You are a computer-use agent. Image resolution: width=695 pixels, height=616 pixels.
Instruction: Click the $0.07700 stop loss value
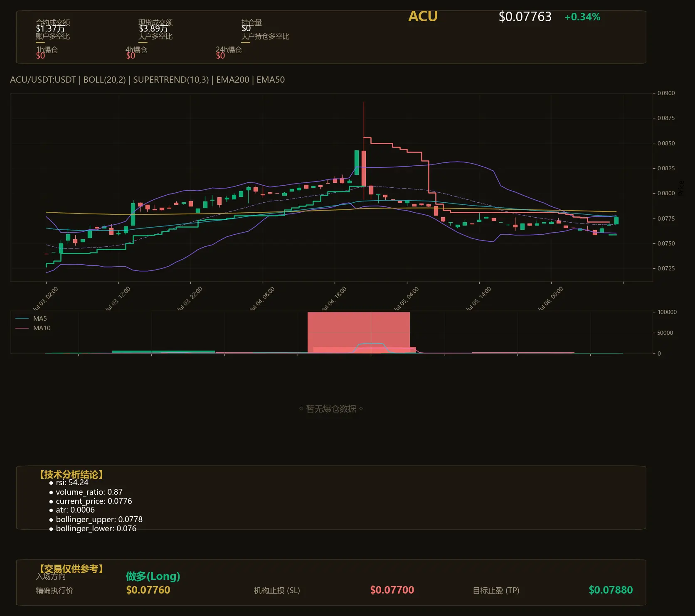click(392, 590)
